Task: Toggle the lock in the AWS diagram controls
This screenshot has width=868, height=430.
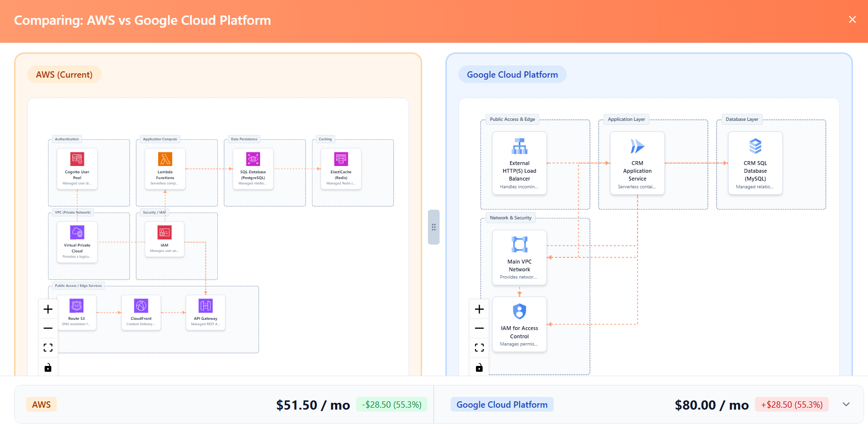Action: pos(48,367)
